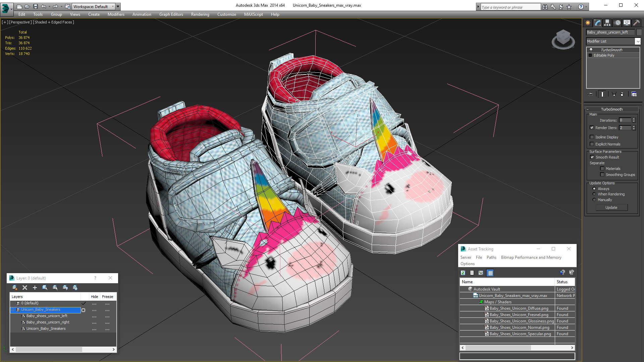The image size is (644, 362).
Task: Collapse the Unicorn_Baby_Sneakers layer tree
Action: [x=13, y=310]
